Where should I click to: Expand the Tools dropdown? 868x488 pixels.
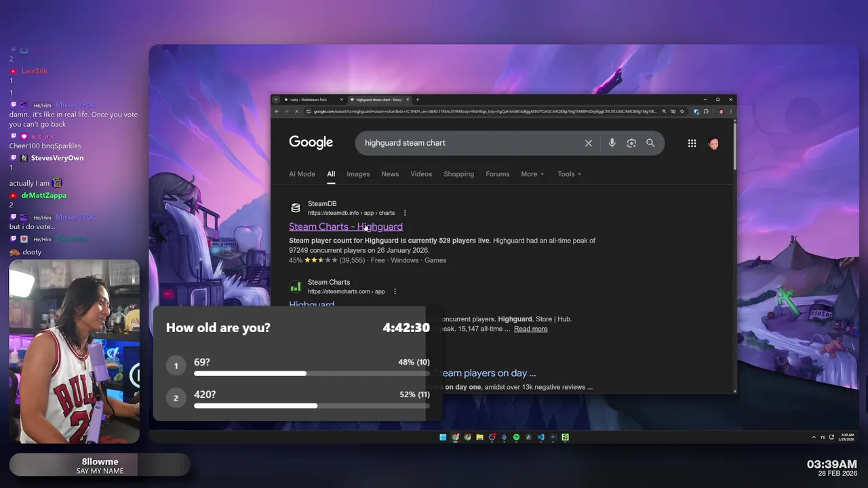pyautogui.click(x=569, y=174)
